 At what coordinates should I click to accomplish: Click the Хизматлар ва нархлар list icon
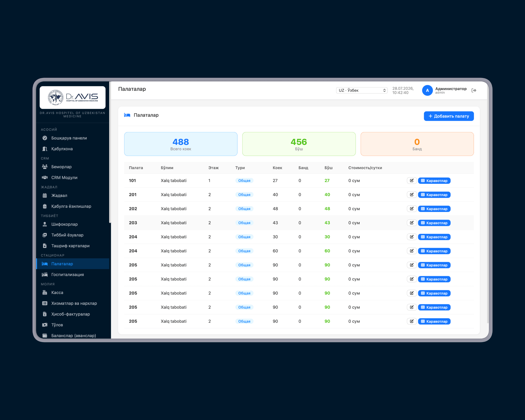45,303
